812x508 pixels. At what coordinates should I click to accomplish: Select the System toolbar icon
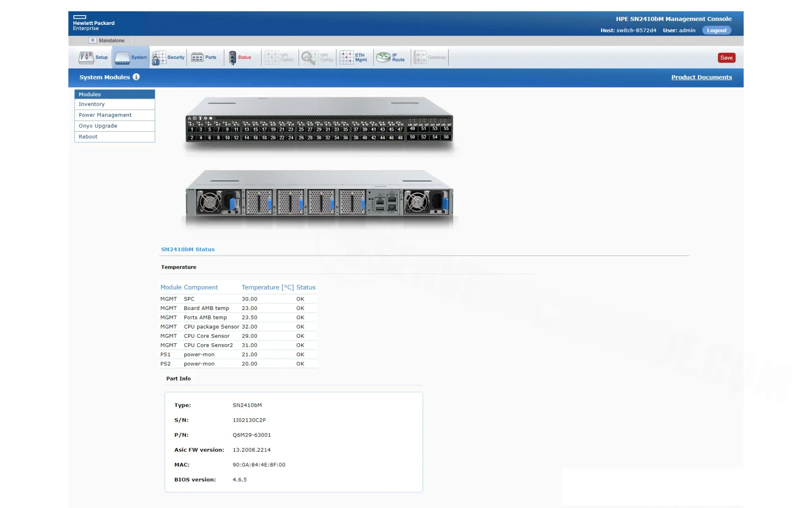tap(122, 58)
